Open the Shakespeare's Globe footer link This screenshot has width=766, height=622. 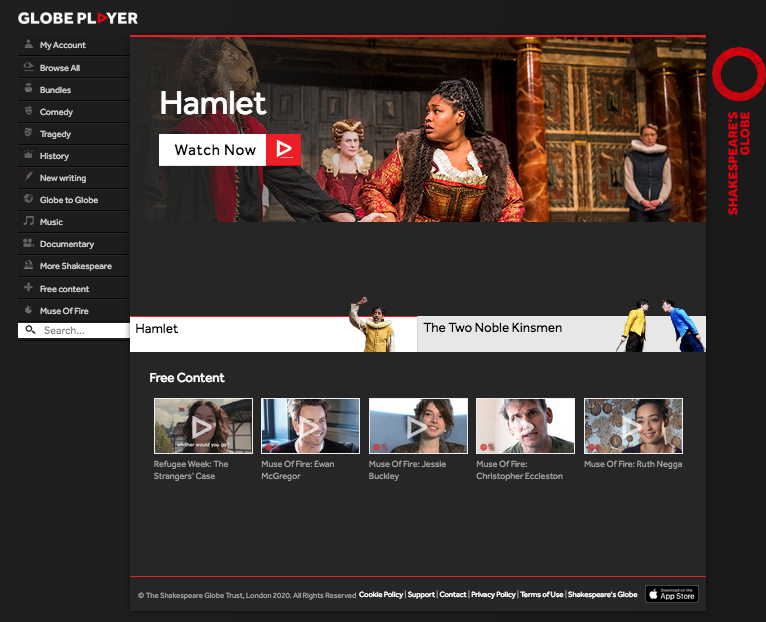602,595
